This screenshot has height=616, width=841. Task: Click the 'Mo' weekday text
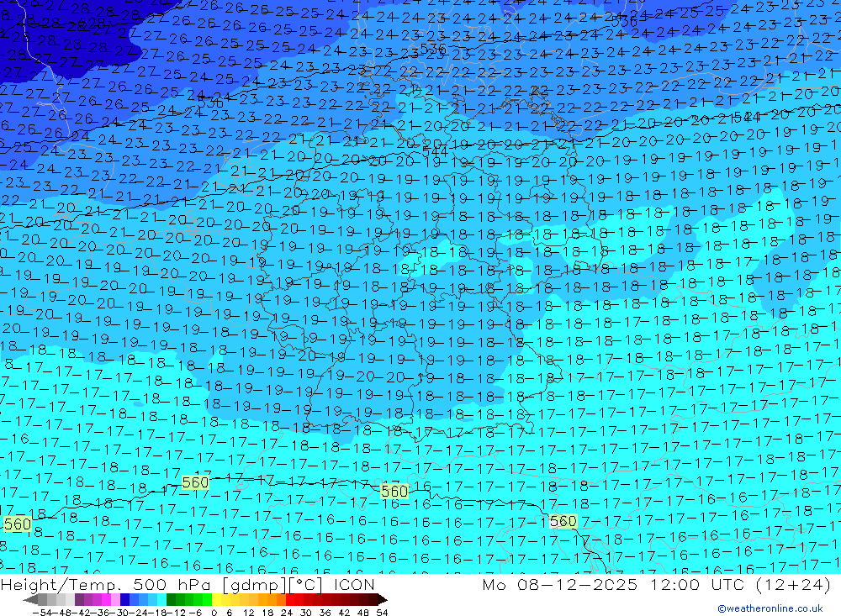pos(494,585)
